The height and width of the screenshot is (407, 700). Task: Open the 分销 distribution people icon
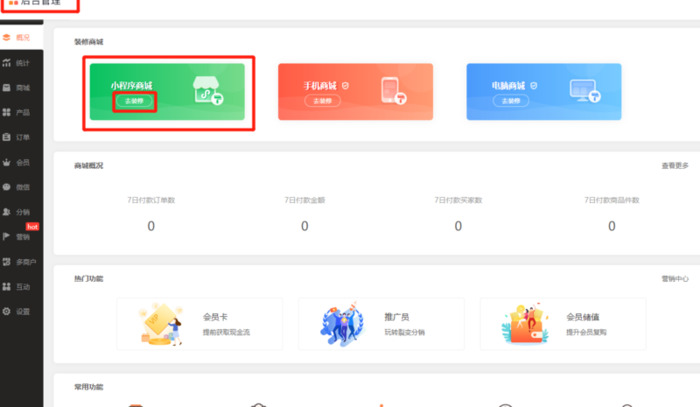[6, 212]
